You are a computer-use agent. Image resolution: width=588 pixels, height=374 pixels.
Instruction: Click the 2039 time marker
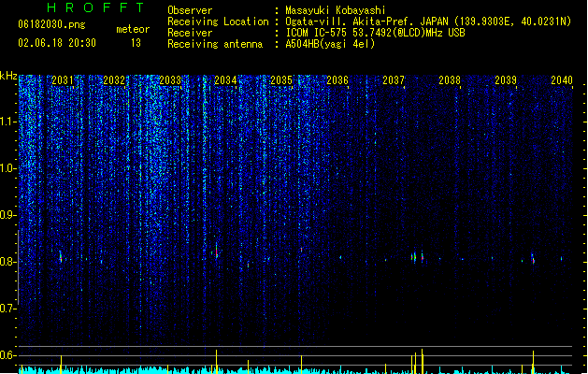click(506, 80)
